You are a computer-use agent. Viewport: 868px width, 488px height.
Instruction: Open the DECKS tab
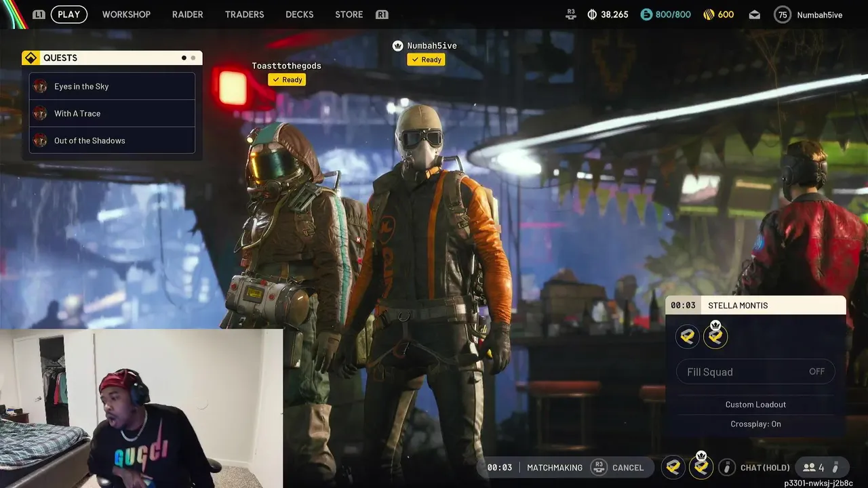click(300, 14)
